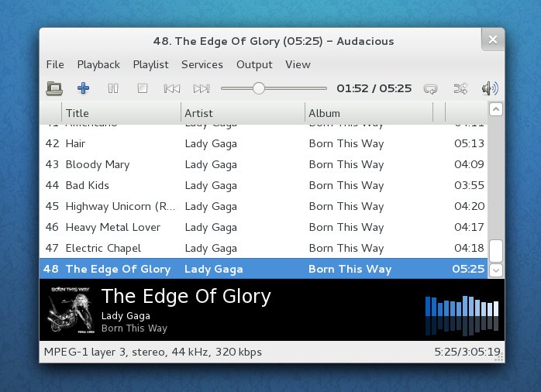Select track 45 Highway Unicorn
Viewport: 541px width, 392px height.
[264, 206]
